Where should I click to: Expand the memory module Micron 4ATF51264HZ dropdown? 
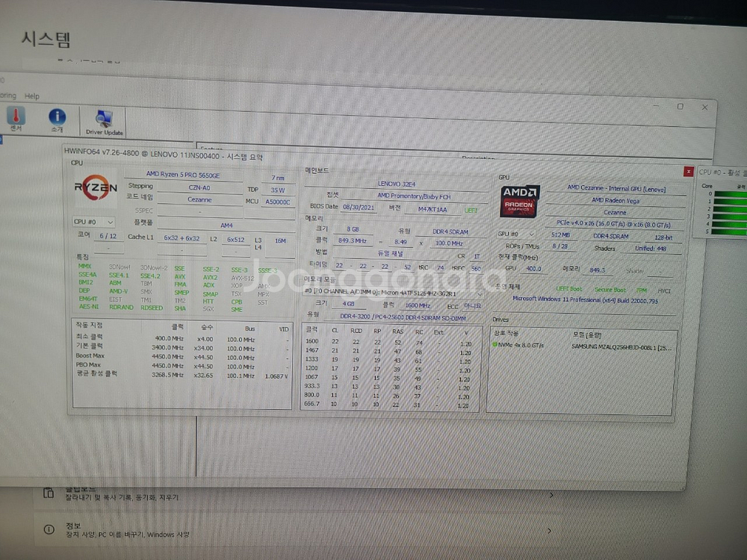coord(393,293)
